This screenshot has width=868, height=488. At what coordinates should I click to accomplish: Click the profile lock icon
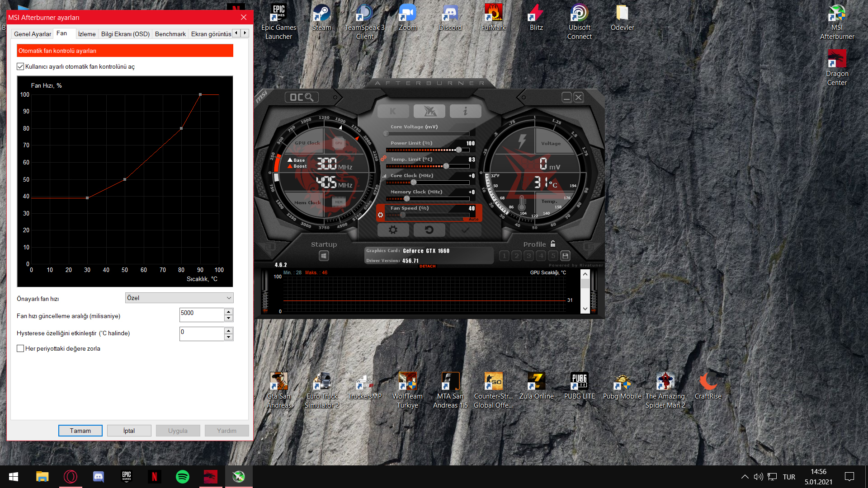click(553, 244)
